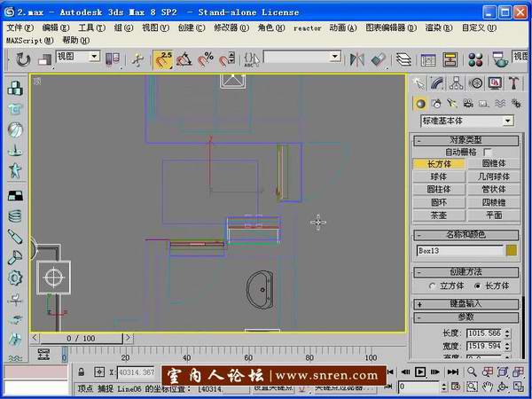Select the 长方体 creation method radio button

[478, 286]
